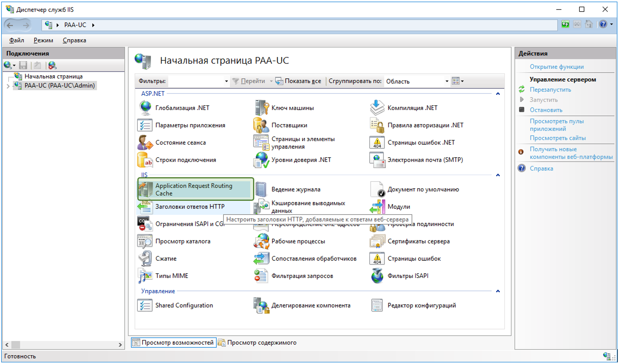Open Поставщики feature
The image size is (619, 364).
tap(281, 125)
